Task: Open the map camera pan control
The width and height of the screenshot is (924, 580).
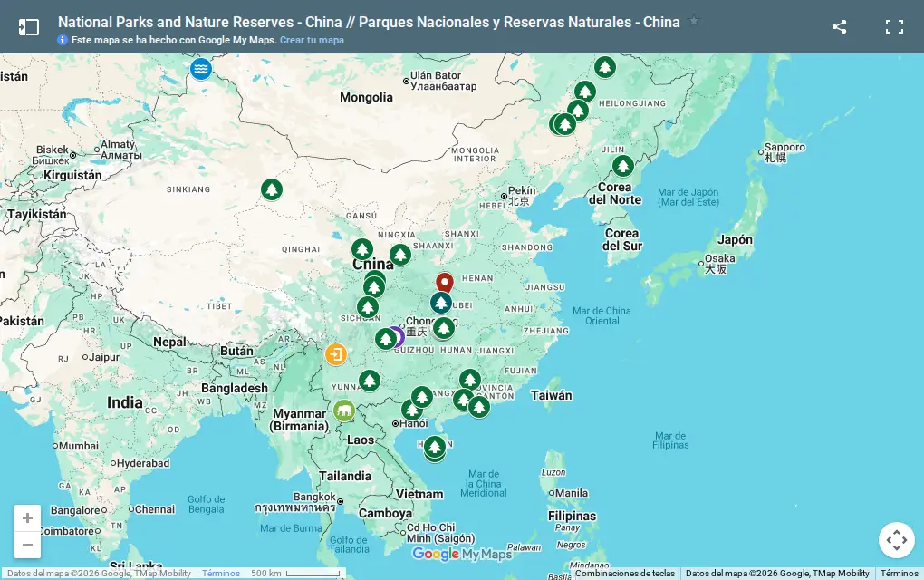Action: pyautogui.click(x=896, y=540)
